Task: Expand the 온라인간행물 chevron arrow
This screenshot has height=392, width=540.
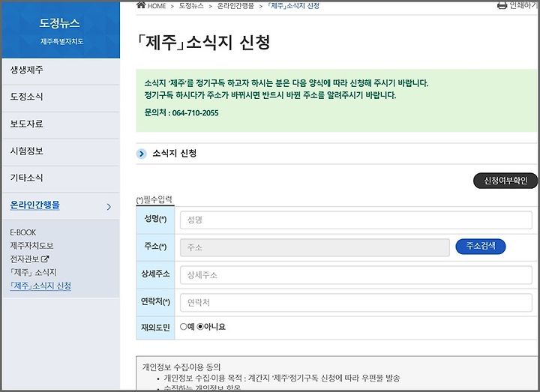Action: coord(109,207)
